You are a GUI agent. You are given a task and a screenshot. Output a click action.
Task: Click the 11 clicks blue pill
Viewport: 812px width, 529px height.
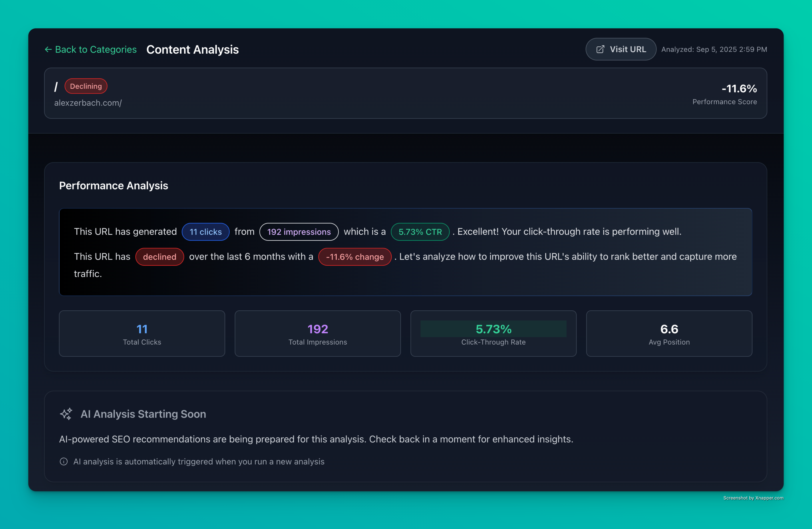point(205,232)
